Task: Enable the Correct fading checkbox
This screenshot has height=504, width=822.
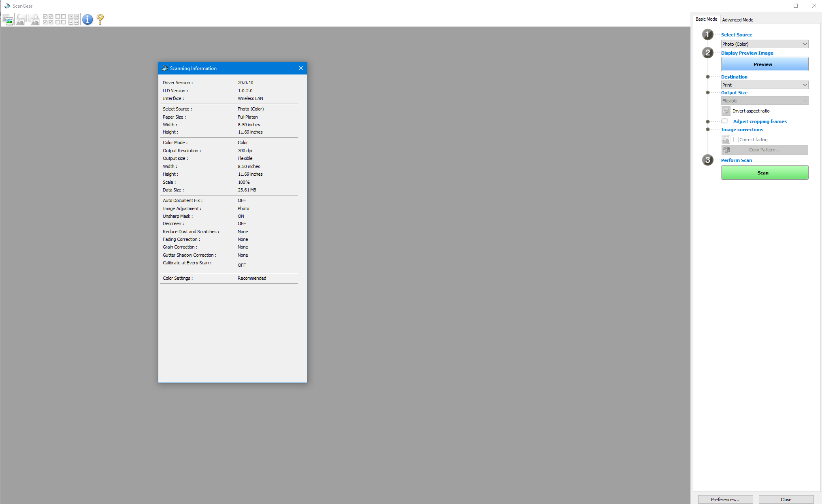Action: (x=737, y=139)
